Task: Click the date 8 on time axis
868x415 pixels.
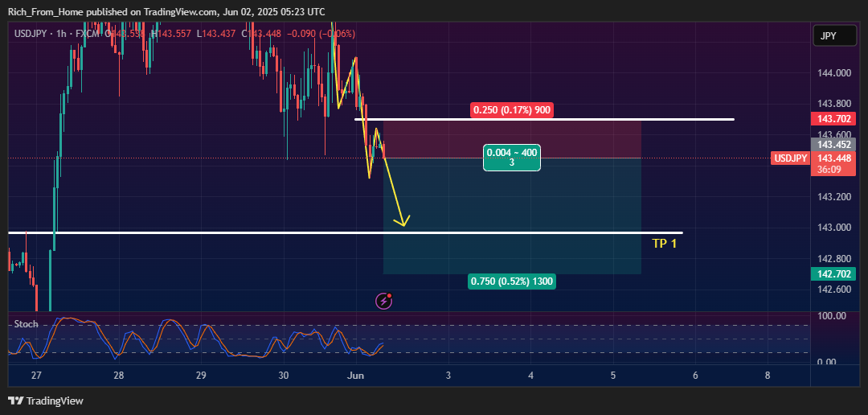Action: pos(768,376)
